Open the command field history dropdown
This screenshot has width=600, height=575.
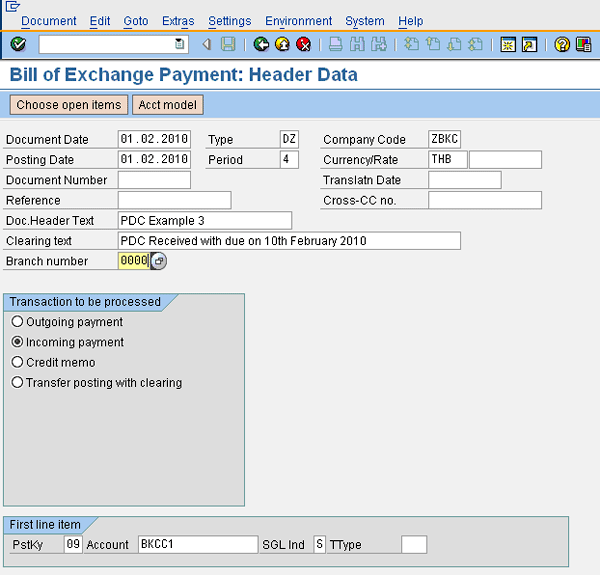pyautogui.click(x=180, y=44)
